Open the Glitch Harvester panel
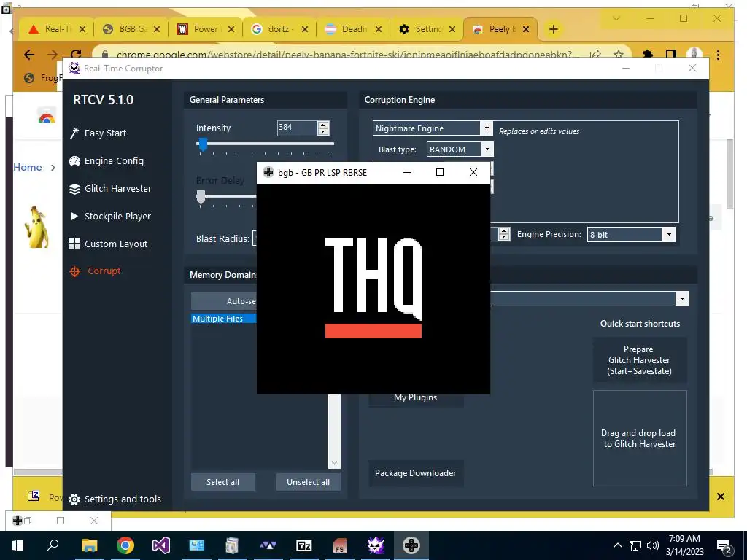Screen dimensions: 747x560 point(111,189)
